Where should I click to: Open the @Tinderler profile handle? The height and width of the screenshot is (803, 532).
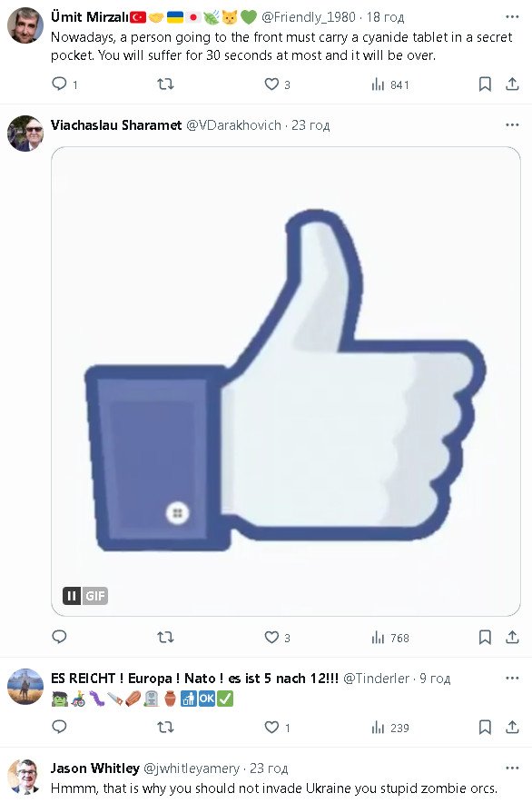coord(377,679)
